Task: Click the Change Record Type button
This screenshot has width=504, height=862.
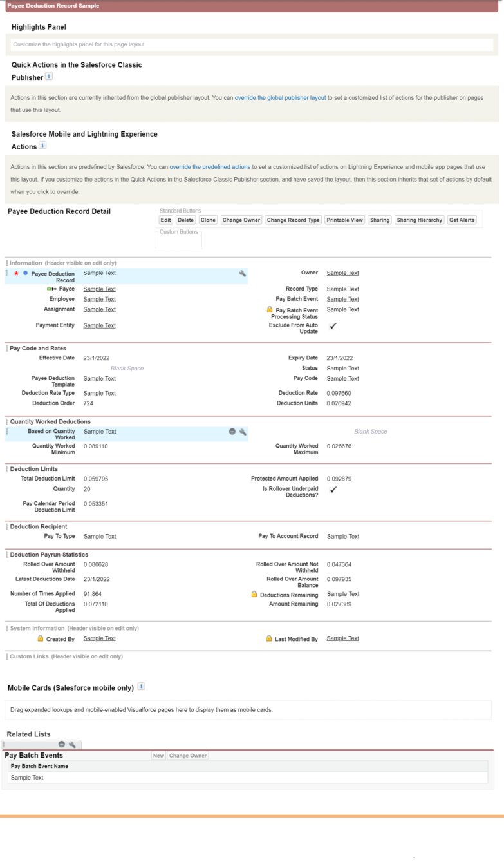Action: 293,220
